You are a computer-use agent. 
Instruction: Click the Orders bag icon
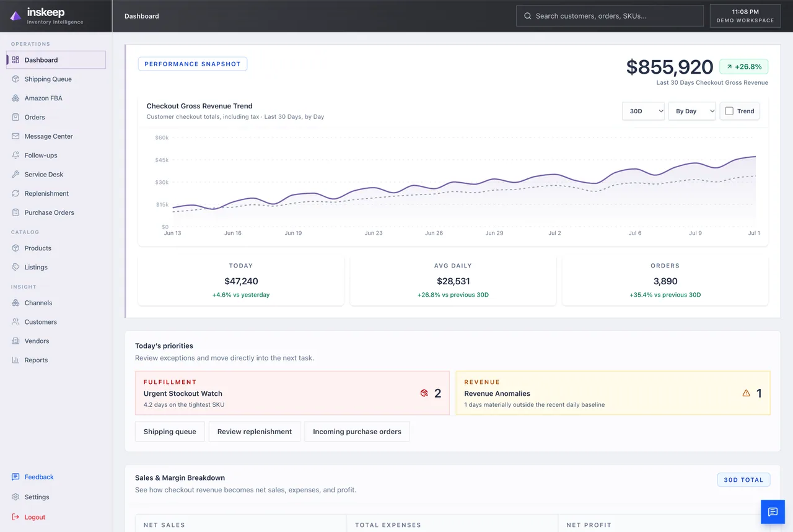pos(15,117)
